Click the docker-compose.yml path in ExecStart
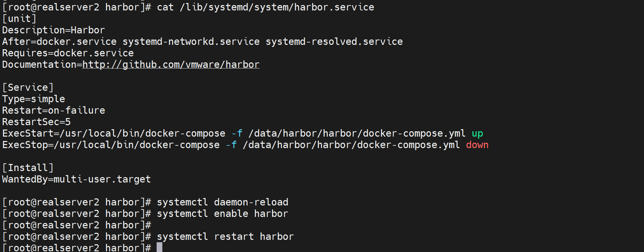This screenshot has height=252, width=644. tap(357, 134)
